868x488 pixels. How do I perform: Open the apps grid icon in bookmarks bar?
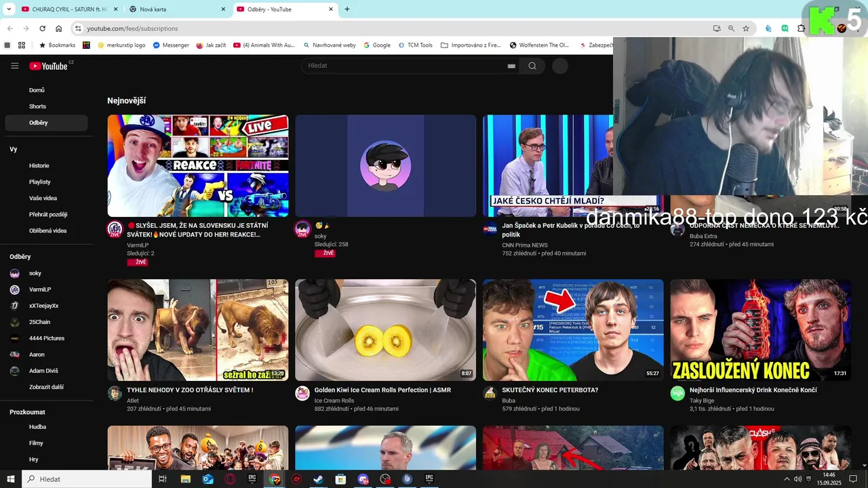pos(22,45)
